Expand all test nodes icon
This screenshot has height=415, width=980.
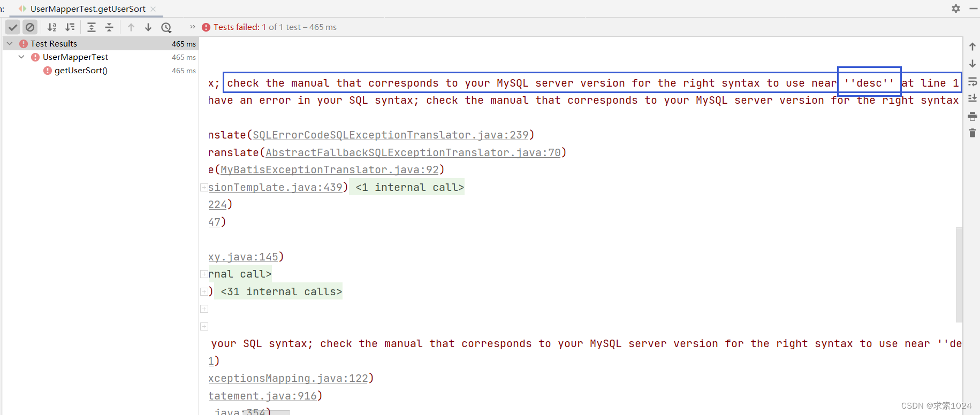point(92,27)
